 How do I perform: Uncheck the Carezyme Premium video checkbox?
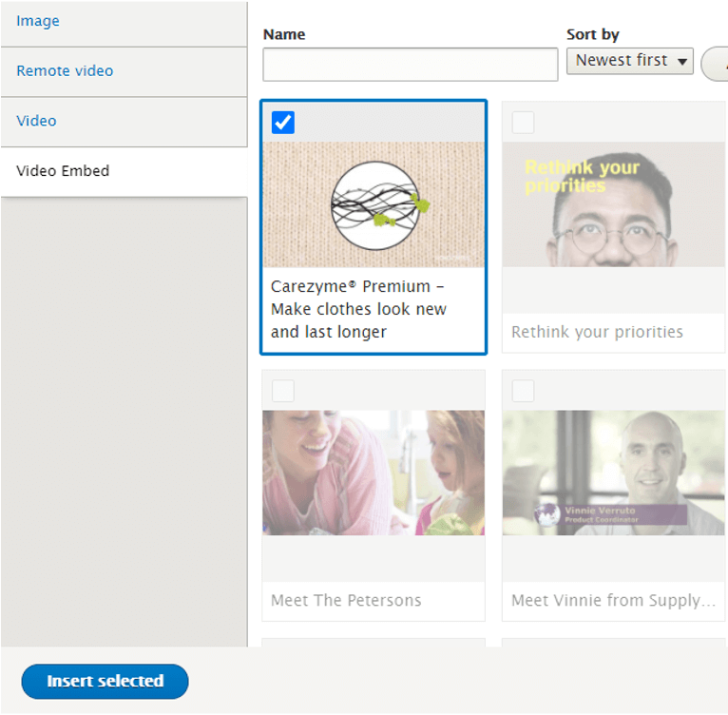point(283,123)
